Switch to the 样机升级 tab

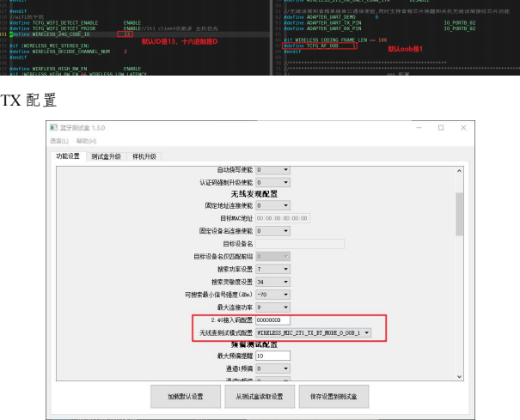(144, 156)
